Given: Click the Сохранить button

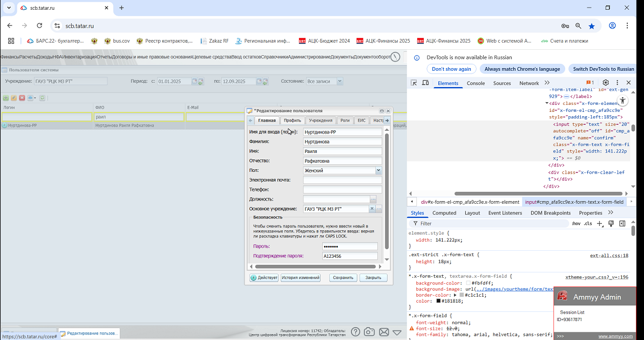Looking at the screenshot, I should 343,277.
